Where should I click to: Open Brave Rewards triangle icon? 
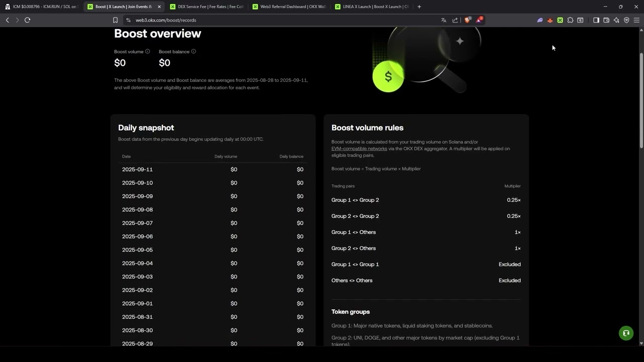(479, 20)
